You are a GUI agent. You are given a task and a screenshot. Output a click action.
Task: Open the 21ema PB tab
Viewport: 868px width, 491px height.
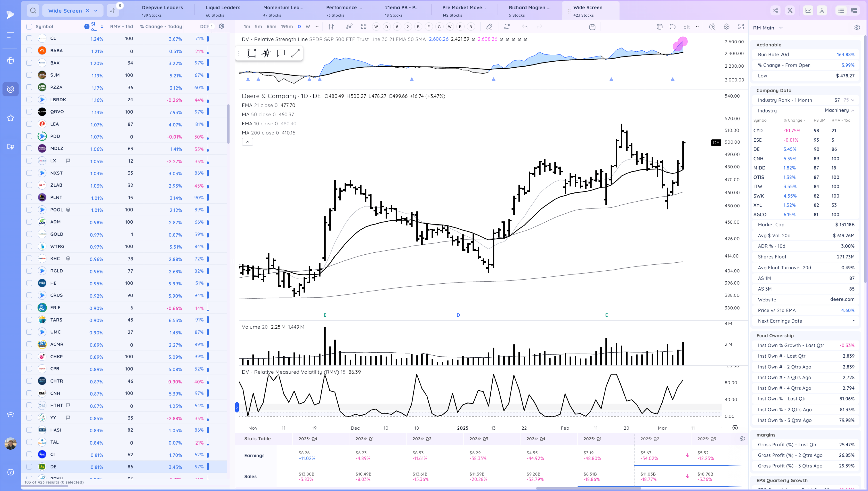click(402, 11)
